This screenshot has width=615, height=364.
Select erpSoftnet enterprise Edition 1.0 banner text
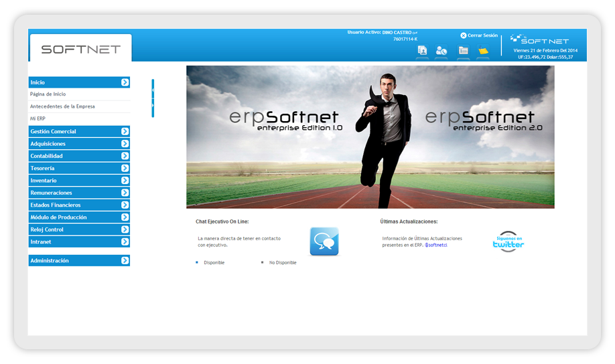(285, 120)
